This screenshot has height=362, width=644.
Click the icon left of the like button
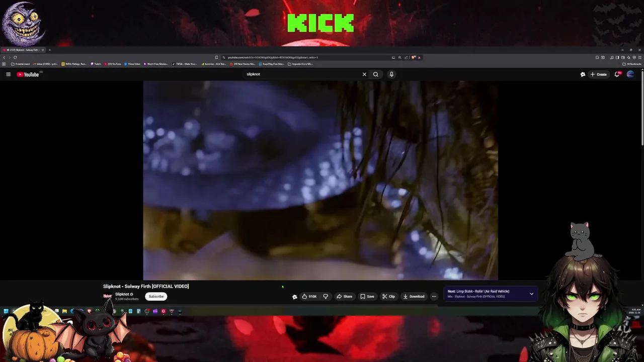coord(294,297)
